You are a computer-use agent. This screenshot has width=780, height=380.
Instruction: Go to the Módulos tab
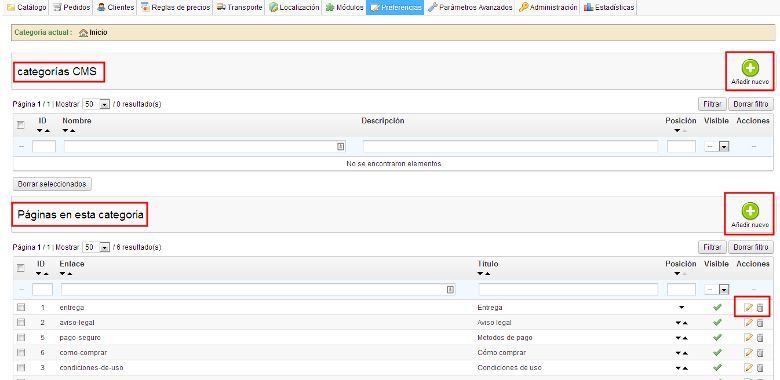coord(344,7)
